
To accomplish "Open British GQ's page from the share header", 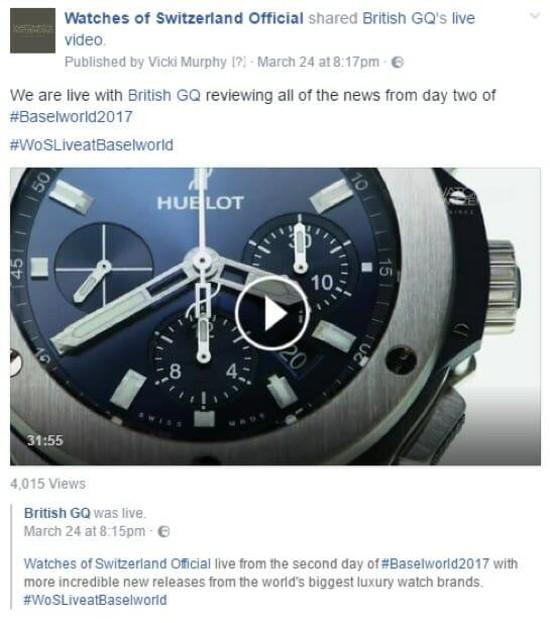I will click(x=405, y=18).
